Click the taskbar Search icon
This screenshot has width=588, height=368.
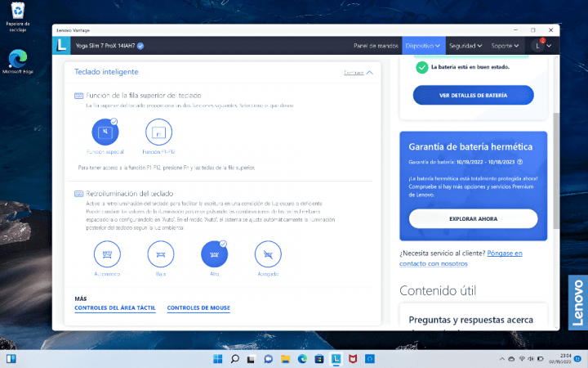234,359
